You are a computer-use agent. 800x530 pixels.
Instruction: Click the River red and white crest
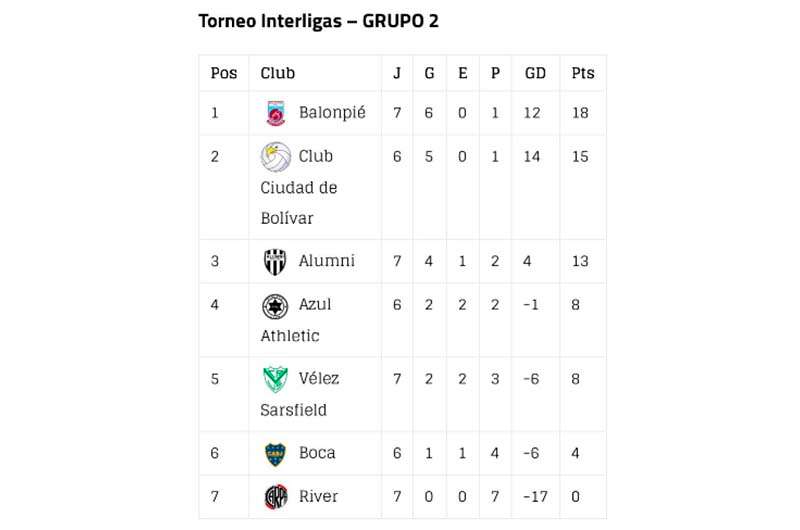276,497
